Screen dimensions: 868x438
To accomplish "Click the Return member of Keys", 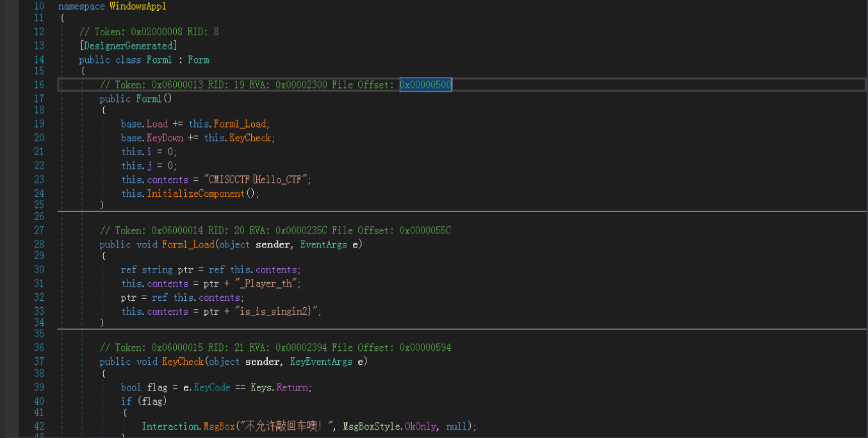I will [x=294, y=388].
